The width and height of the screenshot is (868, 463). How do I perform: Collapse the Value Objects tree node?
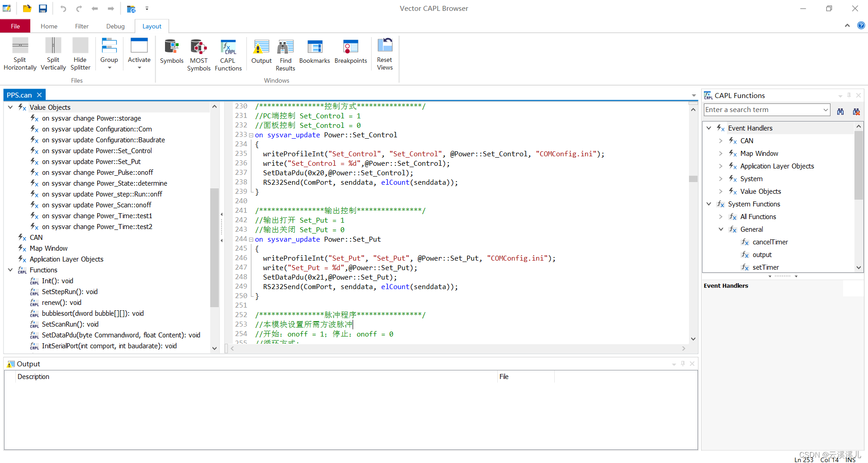10,108
